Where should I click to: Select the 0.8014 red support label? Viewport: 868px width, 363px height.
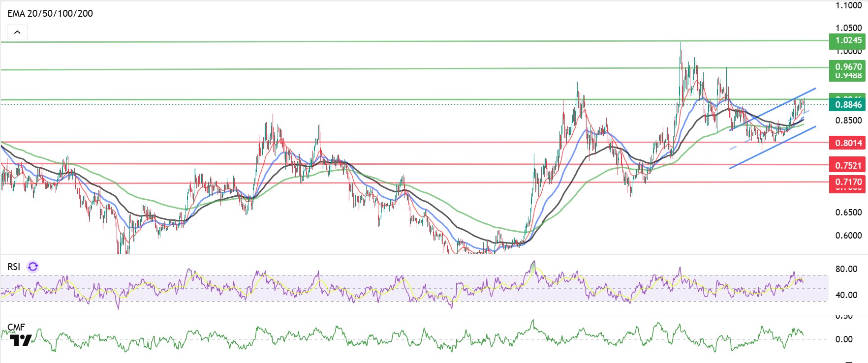pos(847,143)
